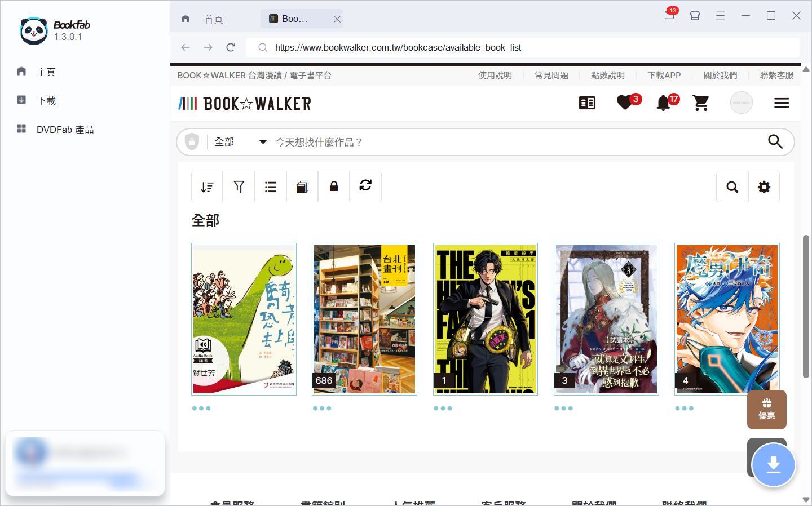
Task: Open the 台北畫刊 686 book cover
Action: click(x=364, y=319)
